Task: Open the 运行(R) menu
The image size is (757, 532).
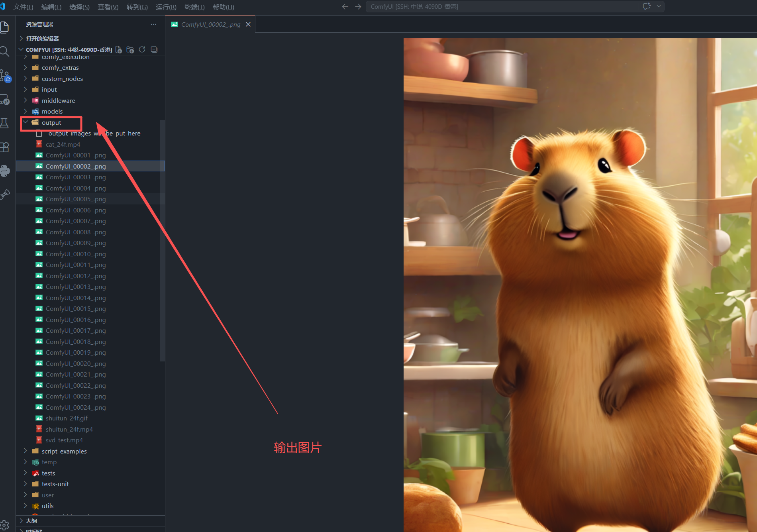Action: coord(166,7)
